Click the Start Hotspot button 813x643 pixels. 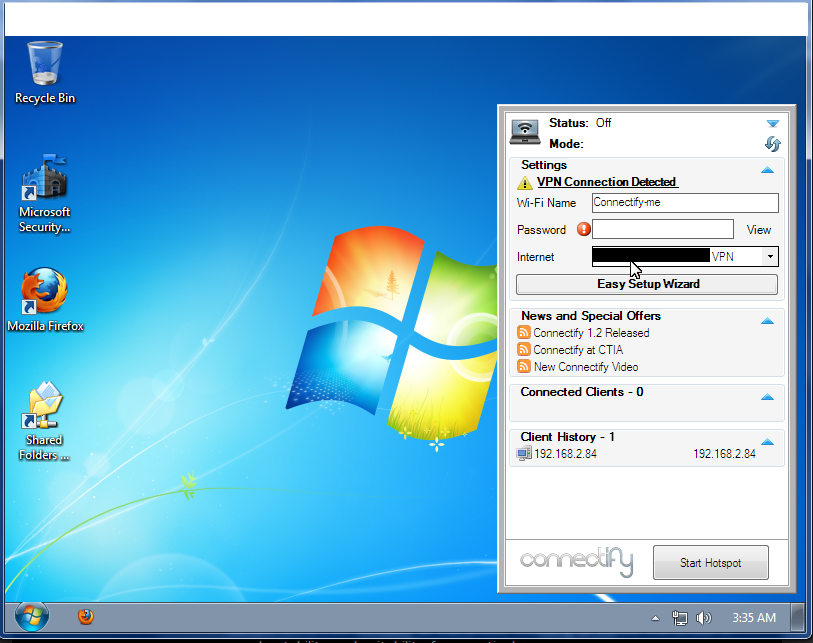[710, 563]
